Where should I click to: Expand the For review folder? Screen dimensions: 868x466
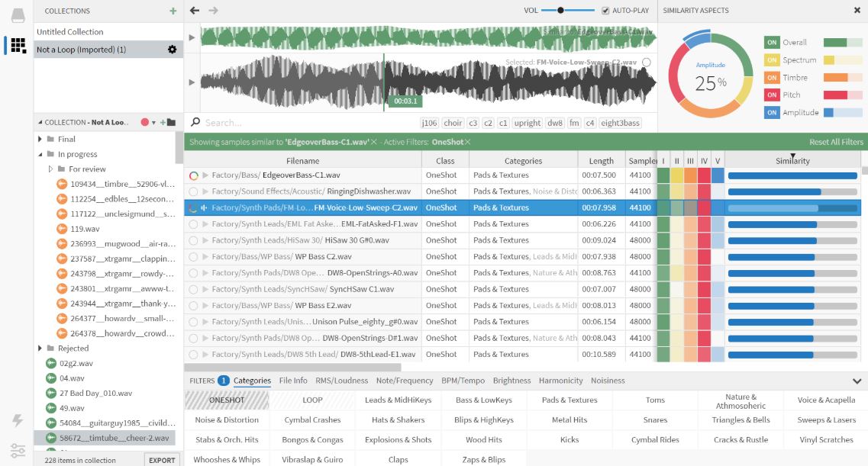tap(50, 169)
